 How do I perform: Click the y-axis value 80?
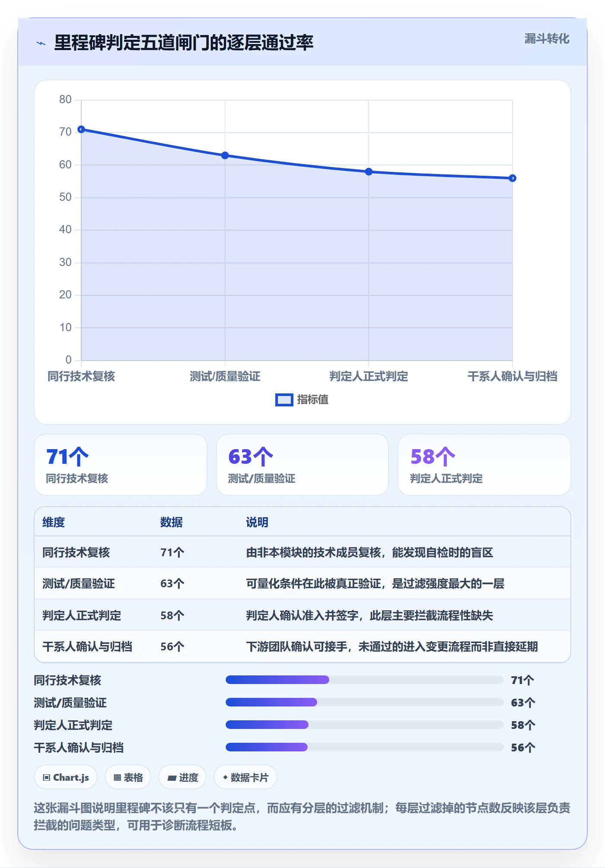65,100
